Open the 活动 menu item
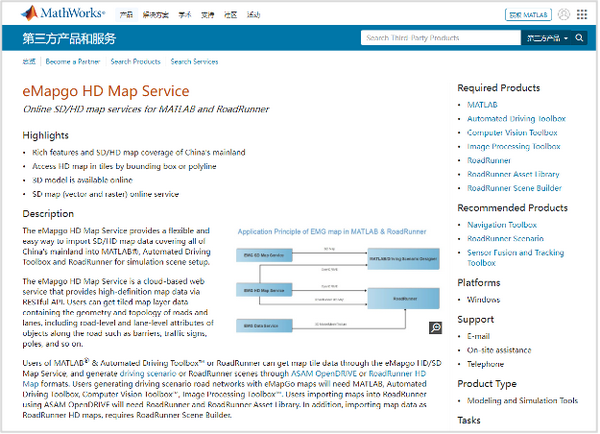 point(254,15)
